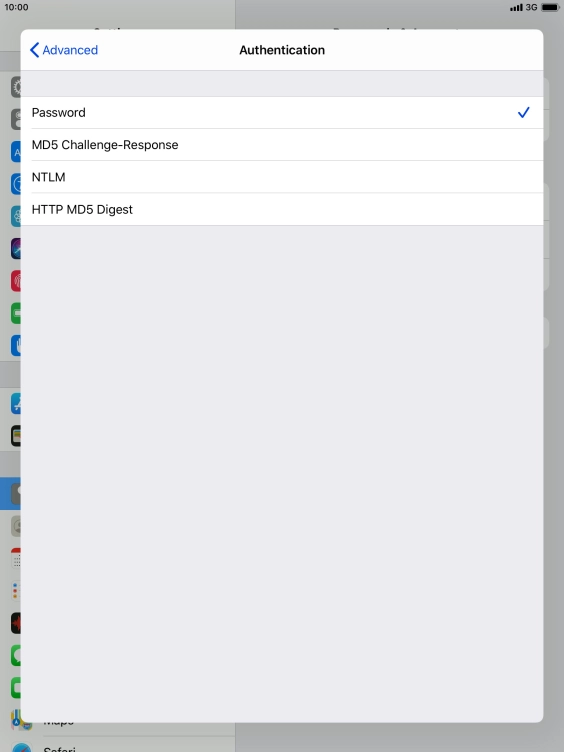
Task: Tap the battery indicator in status bar
Action: 550,7
